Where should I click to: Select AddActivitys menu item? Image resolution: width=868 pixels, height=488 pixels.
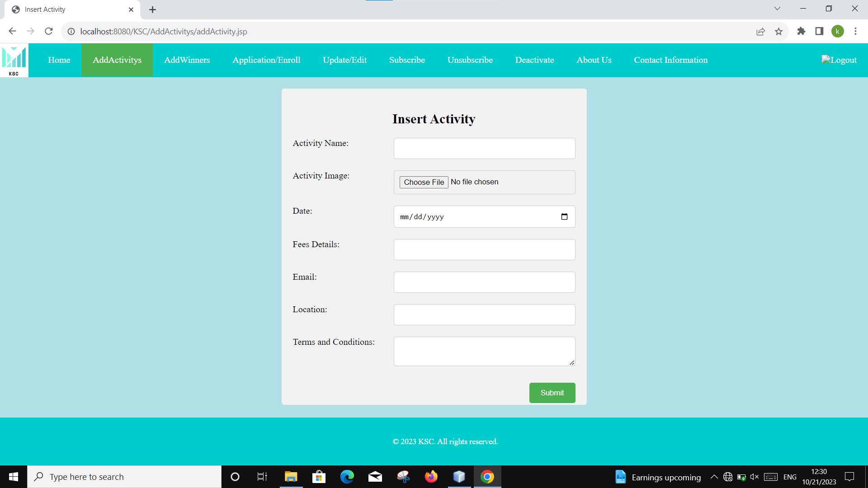pyautogui.click(x=117, y=60)
